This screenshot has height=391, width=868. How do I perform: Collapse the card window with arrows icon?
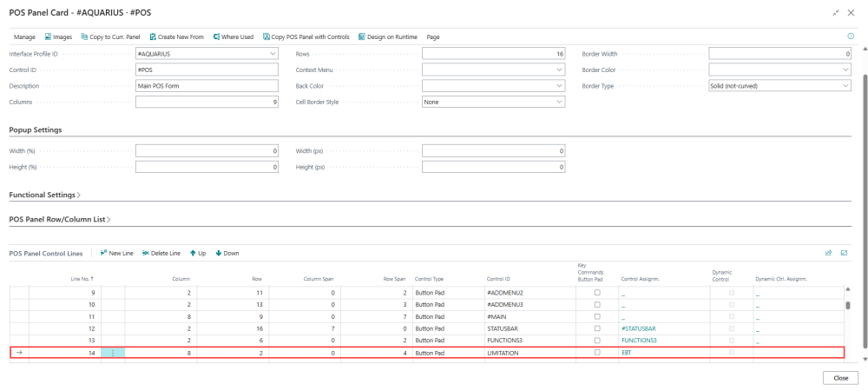(836, 12)
